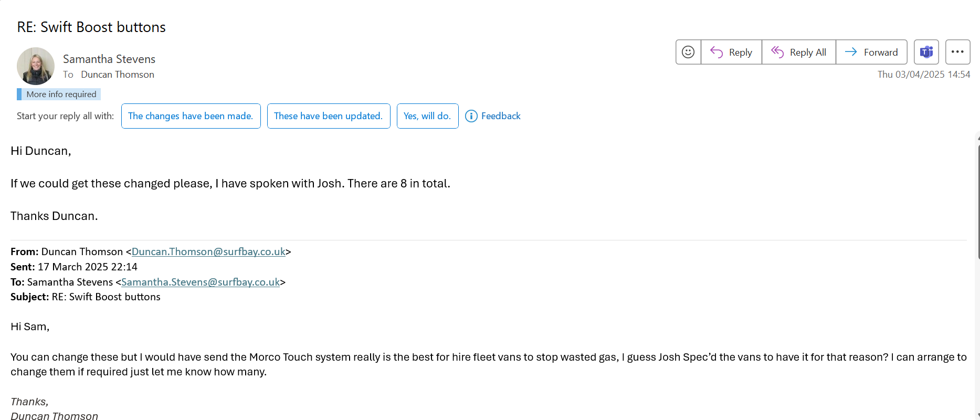Click the Duncan.Thomson@surfbay.co.uk email link
Image resolution: width=980 pixels, height=420 pixels.
[208, 251]
